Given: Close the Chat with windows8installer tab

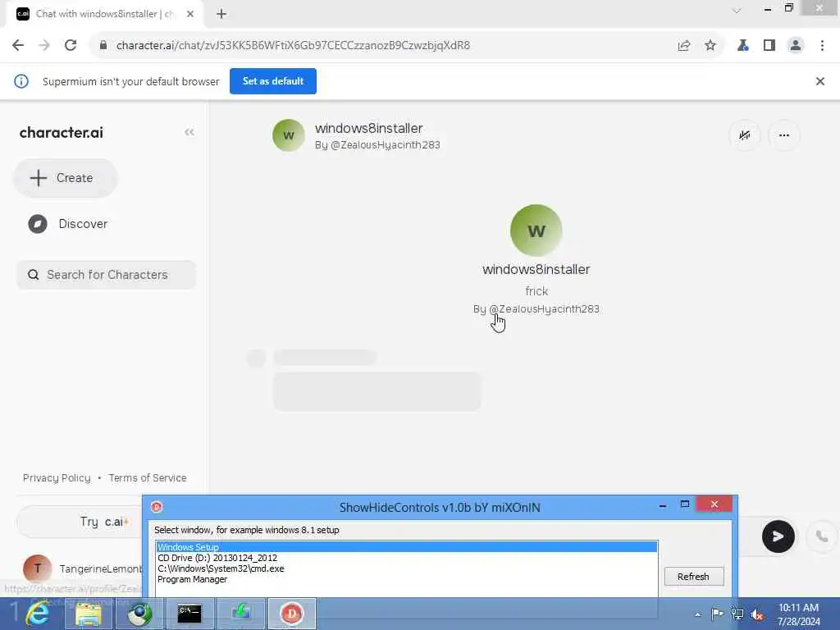Looking at the screenshot, I should (190, 14).
